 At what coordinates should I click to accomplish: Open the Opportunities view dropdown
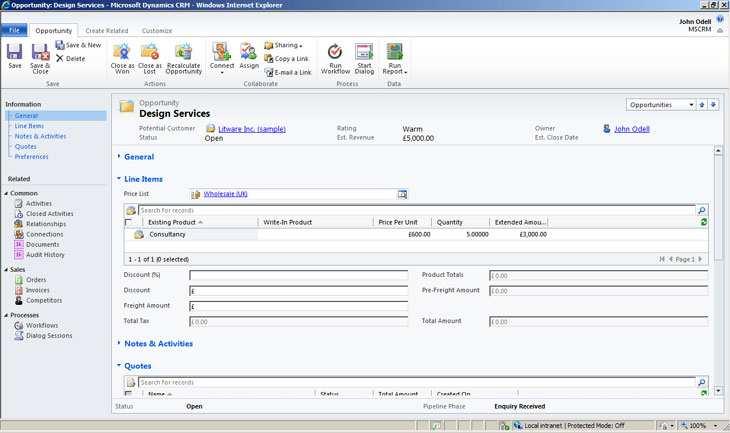coord(661,105)
